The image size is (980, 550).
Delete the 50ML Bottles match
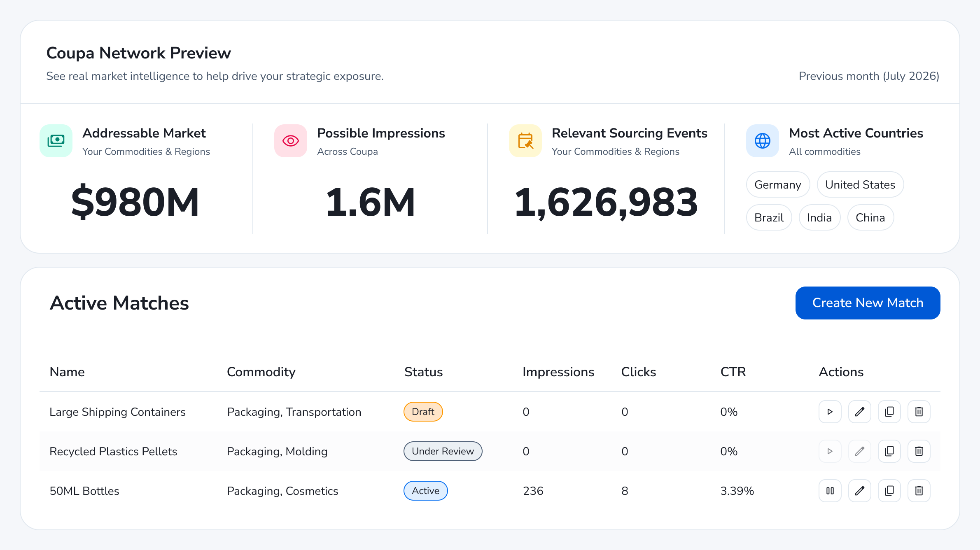[x=919, y=491]
